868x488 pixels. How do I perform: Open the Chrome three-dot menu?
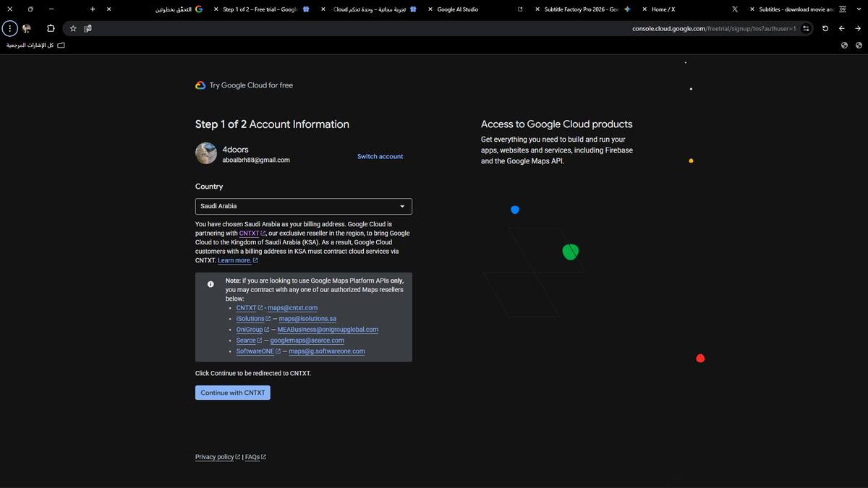(x=9, y=28)
